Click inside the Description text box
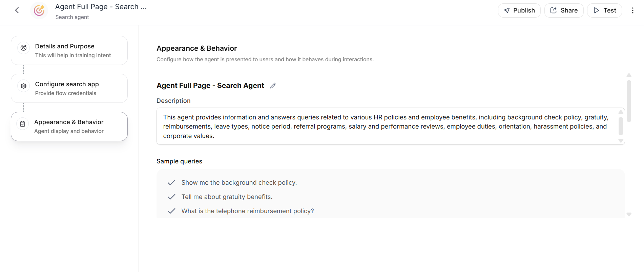 click(x=386, y=127)
